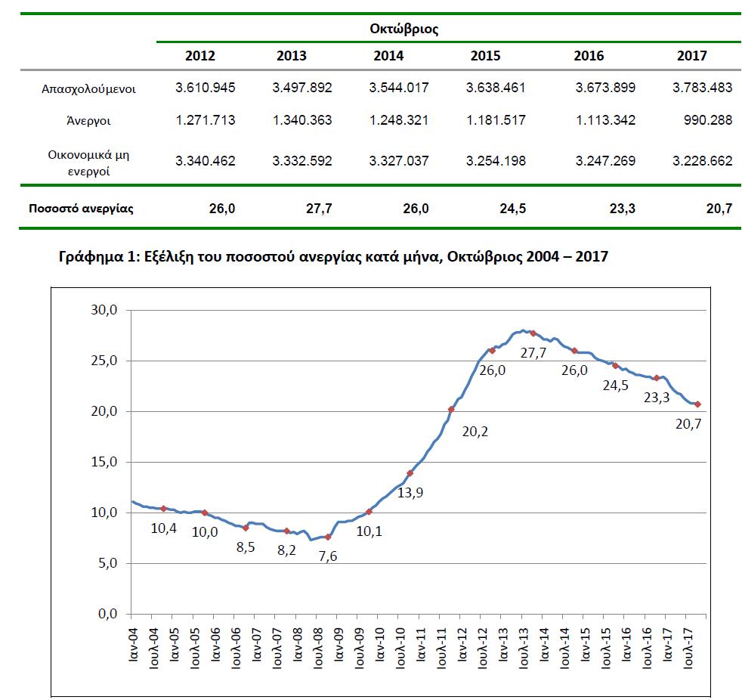Select the 2013 column header

click(292, 56)
